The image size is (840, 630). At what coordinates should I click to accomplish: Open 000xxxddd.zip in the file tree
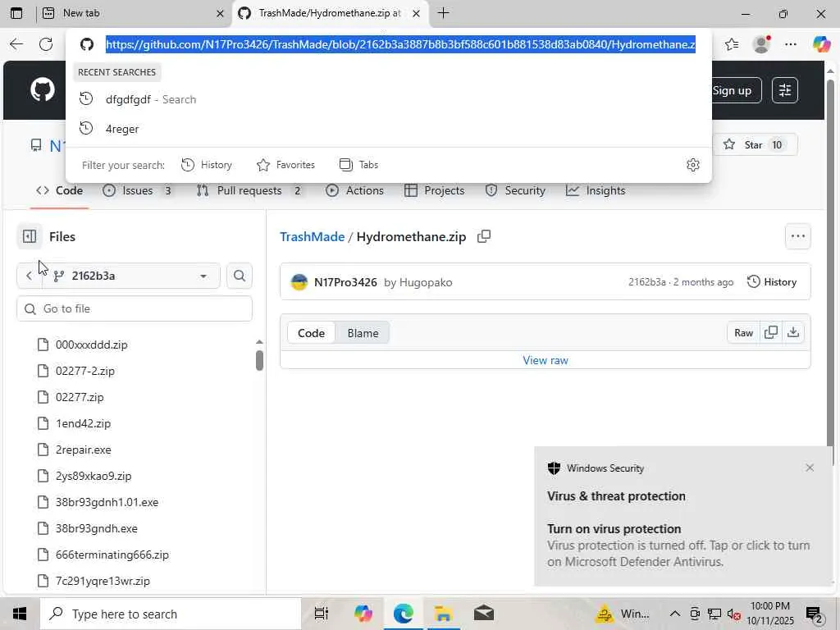click(92, 345)
